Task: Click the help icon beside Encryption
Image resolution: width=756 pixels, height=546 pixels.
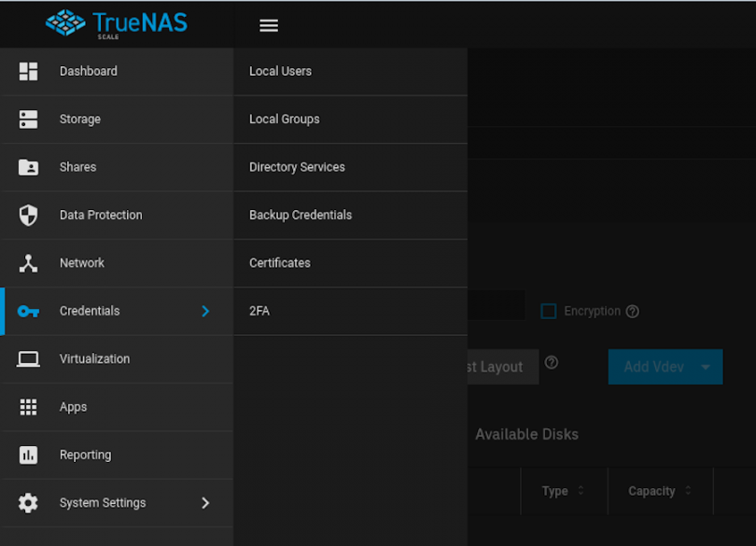Action: (632, 311)
